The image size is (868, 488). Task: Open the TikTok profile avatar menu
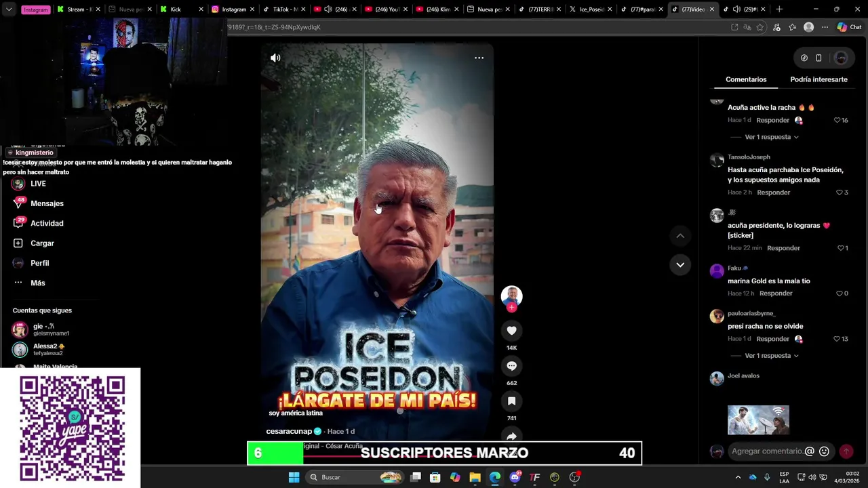click(x=841, y=58)
